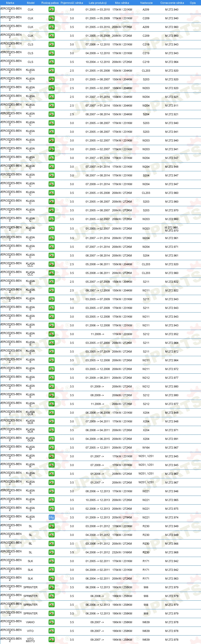This screenshot has width=201, height=644.
Task: Click the Model column header
Action: point(31,3)
